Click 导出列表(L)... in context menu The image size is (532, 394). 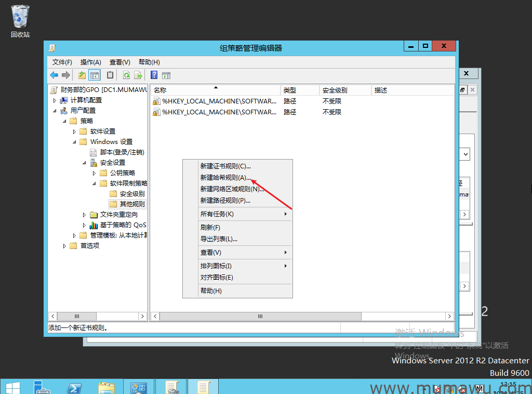(219, 239)
